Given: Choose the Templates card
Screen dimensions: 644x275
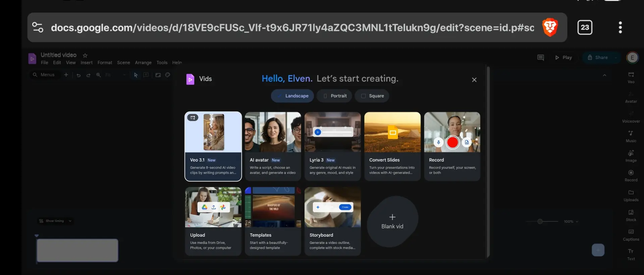Looking at the screenshot, I should 273,221.
